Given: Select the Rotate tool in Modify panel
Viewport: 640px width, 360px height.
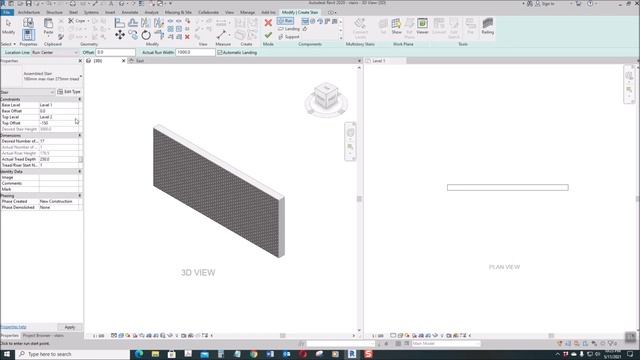Looking at the screenshot, I should (146, 35).
